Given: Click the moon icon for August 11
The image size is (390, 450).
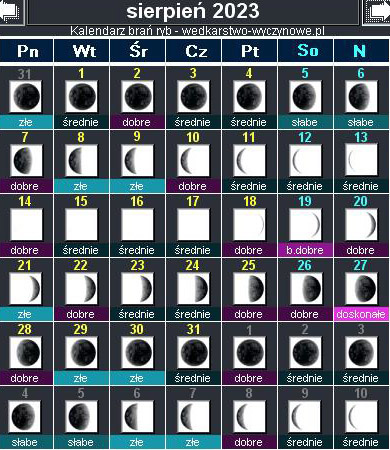Looking at the screenshot, I should (250, 160).
